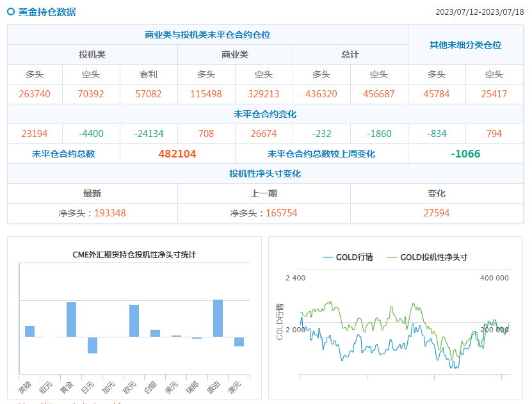This screenshot has width=532, height=404.
Task: Click the weekly change value -1066
Action: 465,154
